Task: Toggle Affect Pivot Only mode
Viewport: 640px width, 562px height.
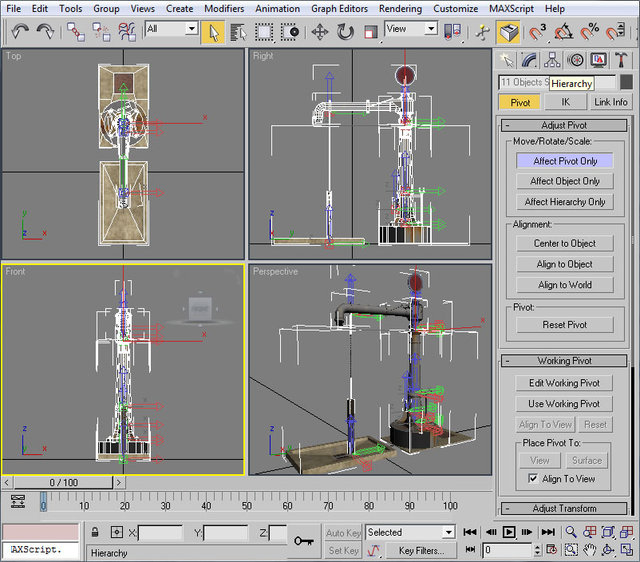Action: coord(564,161)
